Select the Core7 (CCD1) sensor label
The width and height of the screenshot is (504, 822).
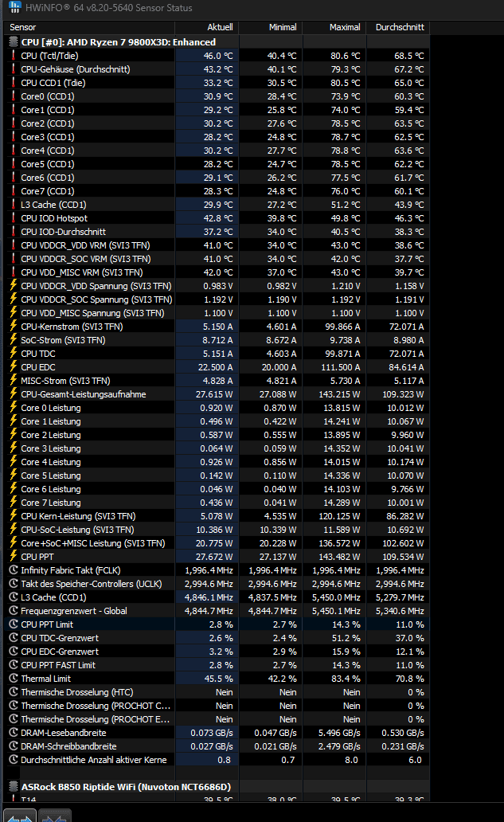click(x=48, y=191)
